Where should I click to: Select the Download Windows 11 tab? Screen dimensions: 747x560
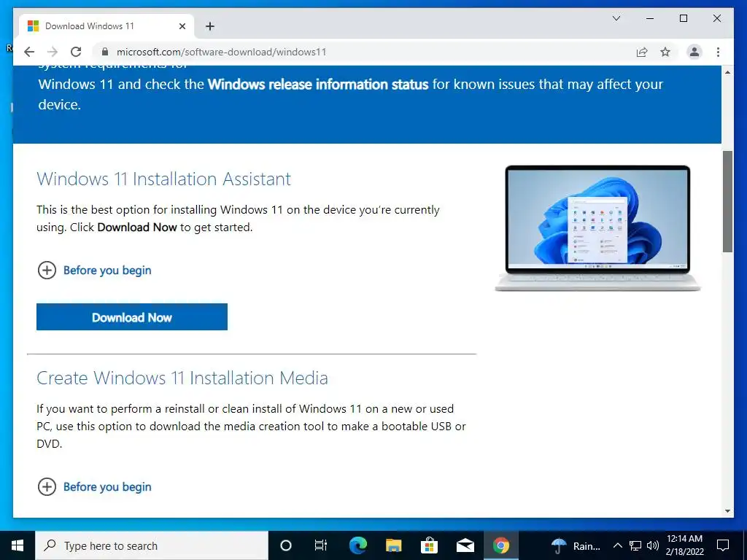(x=107, y=26)
